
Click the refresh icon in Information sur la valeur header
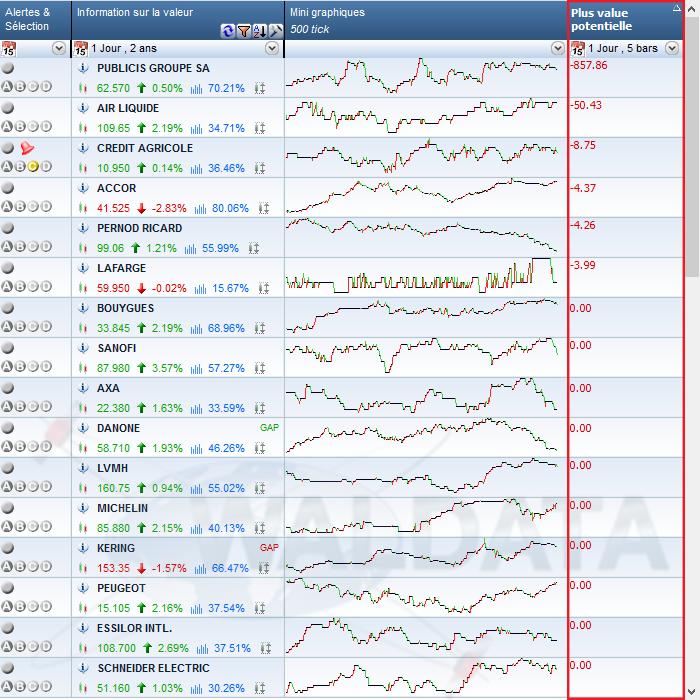point(228,31)
